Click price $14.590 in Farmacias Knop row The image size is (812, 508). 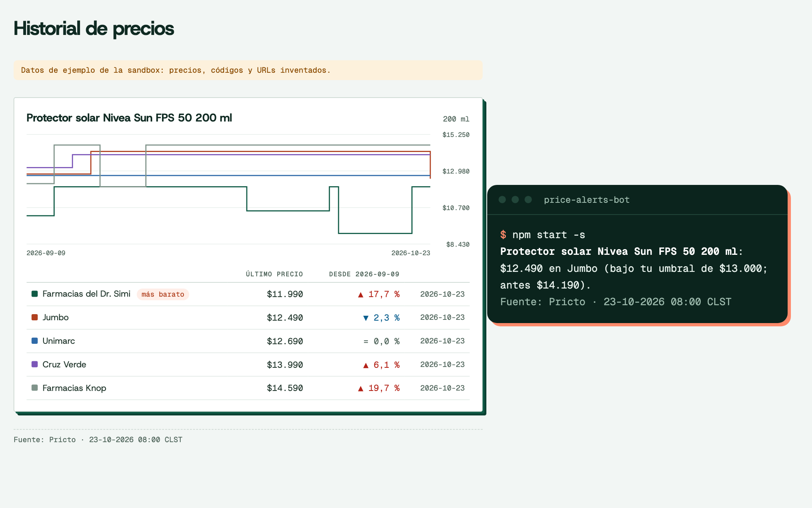click(285, 388)
